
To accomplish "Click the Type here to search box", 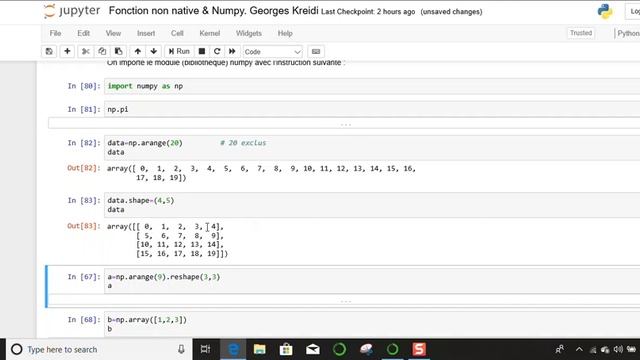I will pos(98,349).
